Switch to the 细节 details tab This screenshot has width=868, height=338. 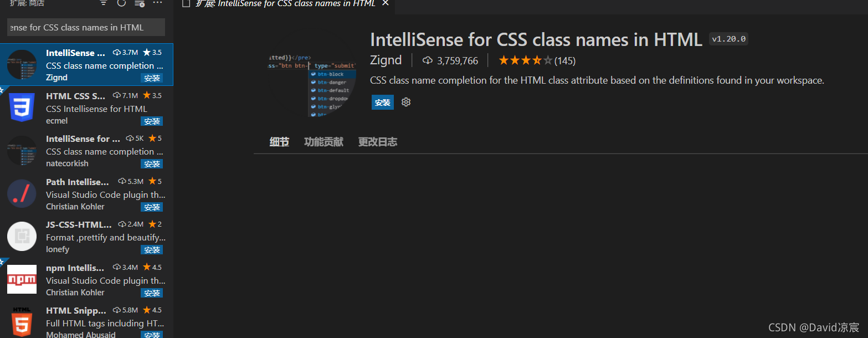[x=279, y=142]
